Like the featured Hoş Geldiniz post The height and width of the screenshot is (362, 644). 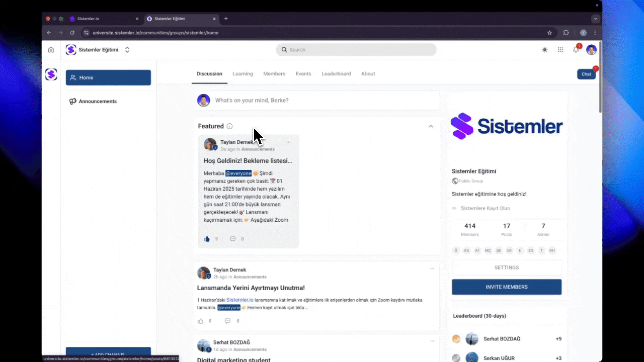point(207,239)
